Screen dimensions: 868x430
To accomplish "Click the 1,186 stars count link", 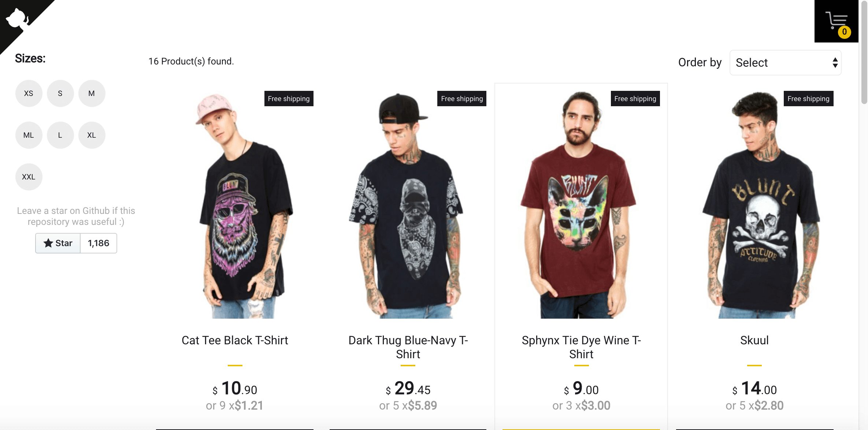I will tap(98, 243).
